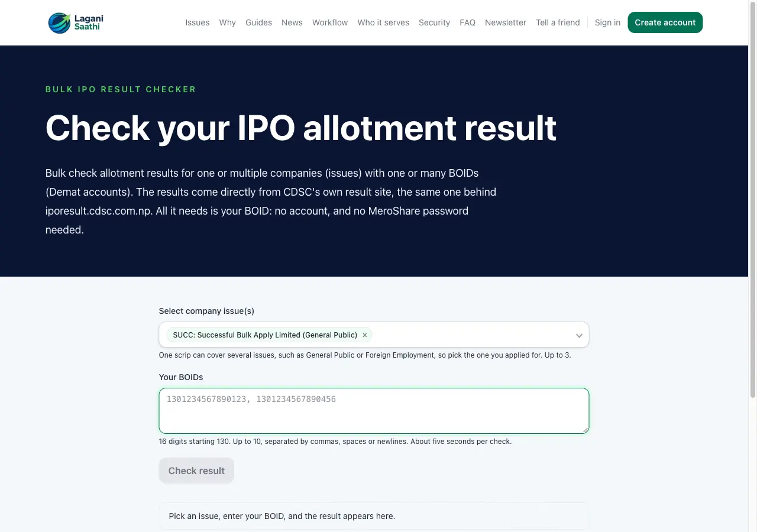Click the Your BOIDs label
Screen dimensions: 757x532
181,377
